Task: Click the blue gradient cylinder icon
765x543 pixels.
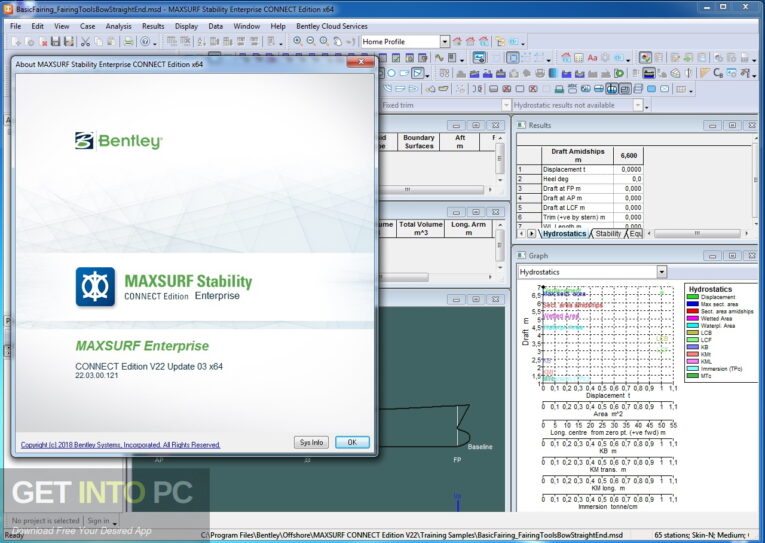Action: pos(553,74)
